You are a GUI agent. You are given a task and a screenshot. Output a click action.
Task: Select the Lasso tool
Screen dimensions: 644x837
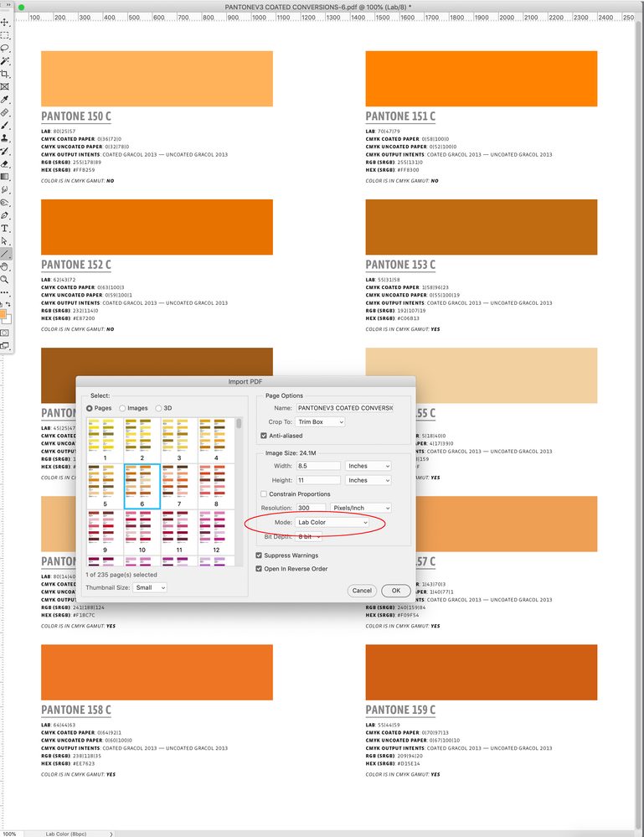tap(5, 48)
